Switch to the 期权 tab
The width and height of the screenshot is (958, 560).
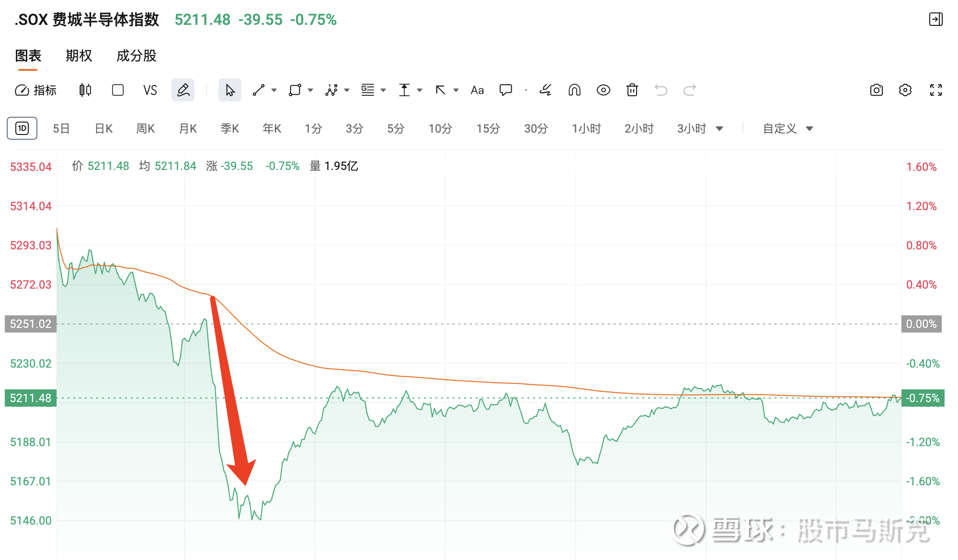[79, 56]
